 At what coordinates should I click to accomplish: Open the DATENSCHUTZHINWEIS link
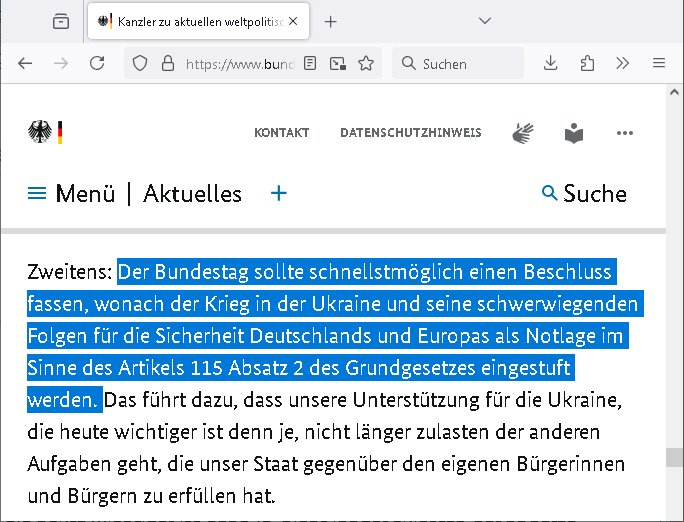point(410,133)
